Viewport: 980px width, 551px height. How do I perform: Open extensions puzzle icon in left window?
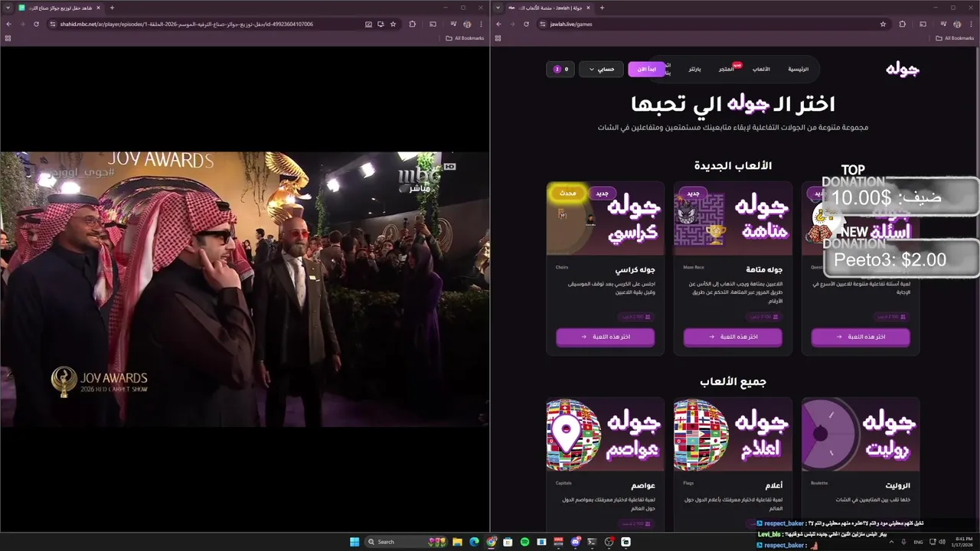(x=413, y=24)
